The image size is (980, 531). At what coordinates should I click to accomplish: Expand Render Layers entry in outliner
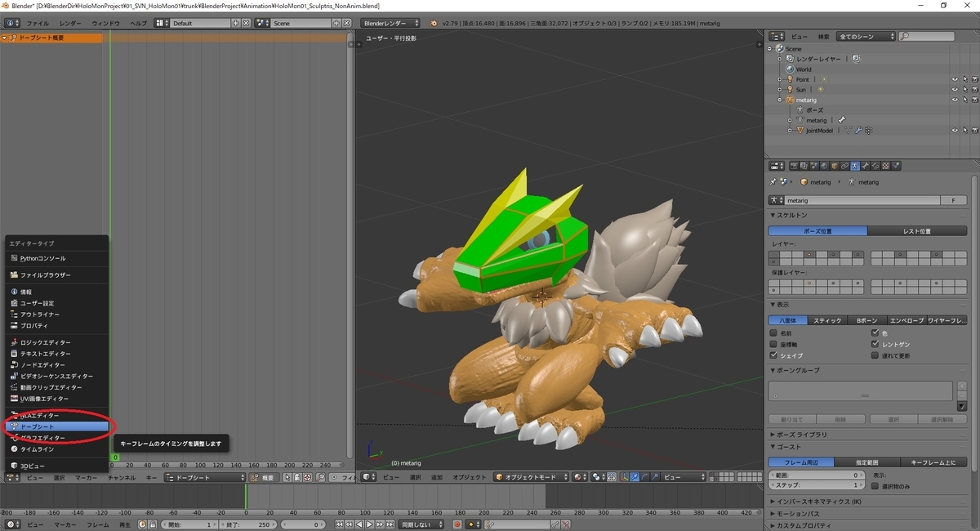pos(780,59)
